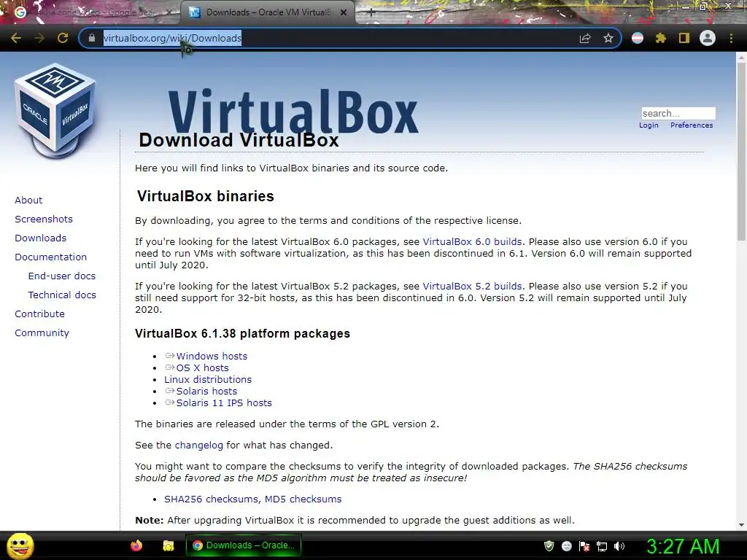
Task: Open Documentation in the sidebar
Action: coord(51,257)
